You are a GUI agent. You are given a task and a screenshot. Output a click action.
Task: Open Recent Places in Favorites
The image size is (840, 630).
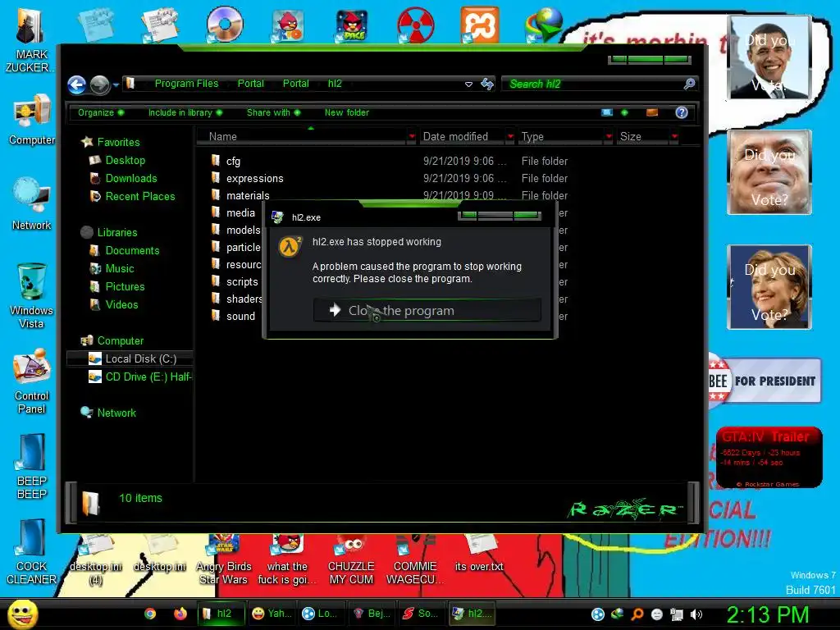[x=139, y=197]
